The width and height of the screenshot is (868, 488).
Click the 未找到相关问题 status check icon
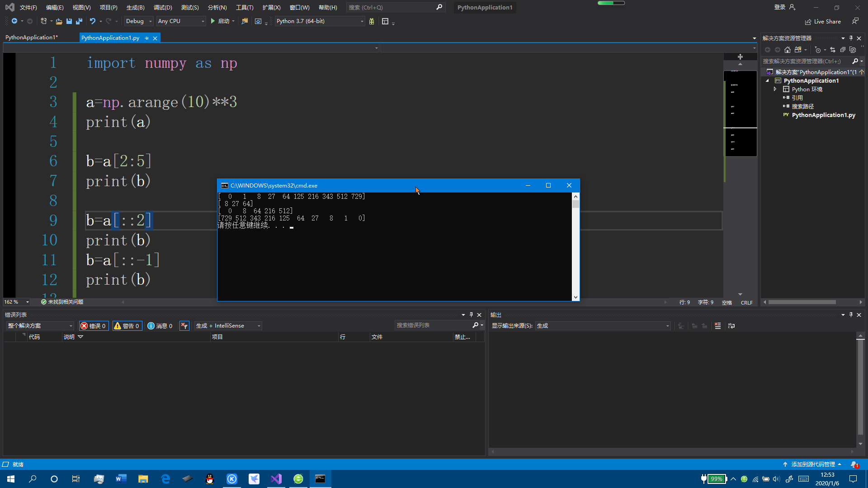click(x=43, y=302)
